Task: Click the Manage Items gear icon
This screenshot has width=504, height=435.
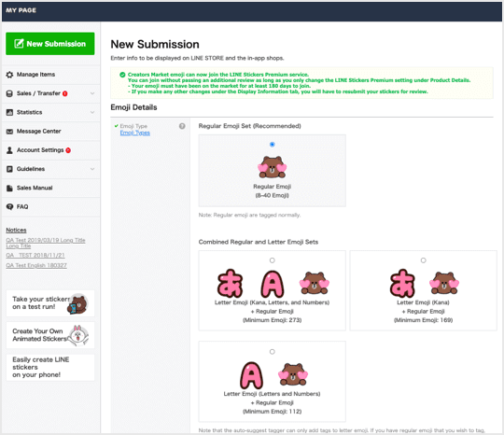Action: [x=9, y=75]
